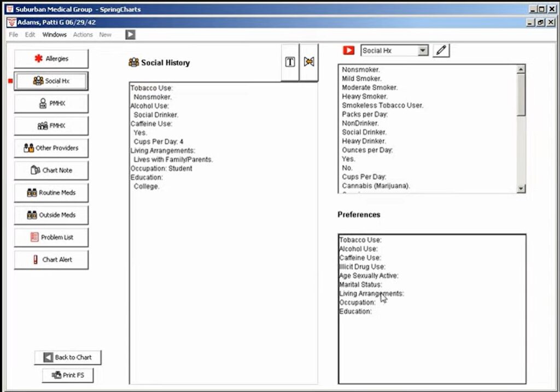Open the PMHX section
Image resolution: width=560 pixels, height=392 pixels.
tap(51, 103)
